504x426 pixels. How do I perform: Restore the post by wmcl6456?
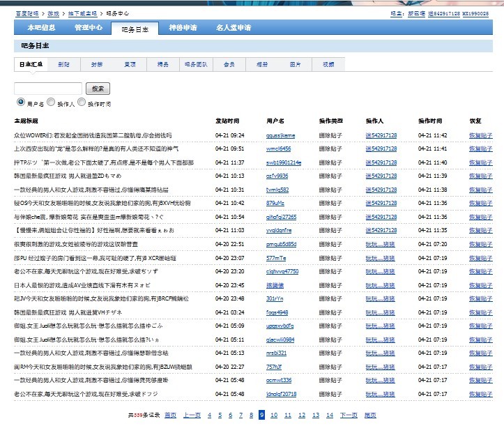click(x=480, y=149)
